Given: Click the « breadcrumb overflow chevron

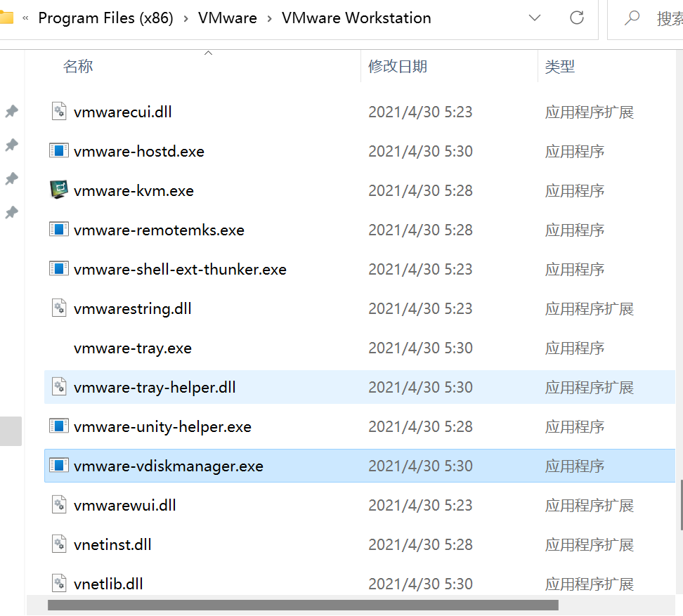Looking at the screenshot, I should click(26, 18).
